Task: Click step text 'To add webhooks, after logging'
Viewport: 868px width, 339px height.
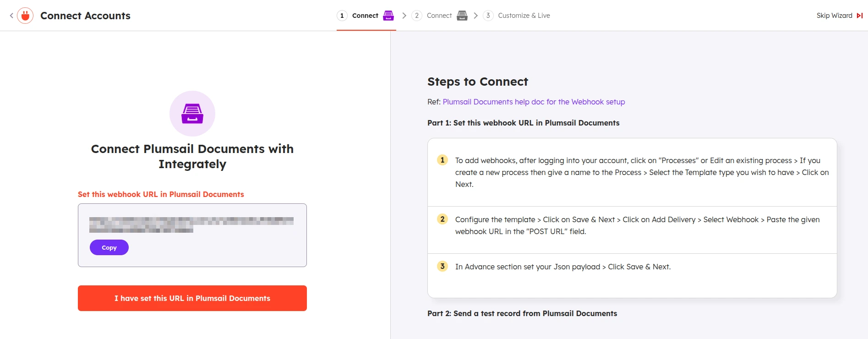Action: point(642,172)
